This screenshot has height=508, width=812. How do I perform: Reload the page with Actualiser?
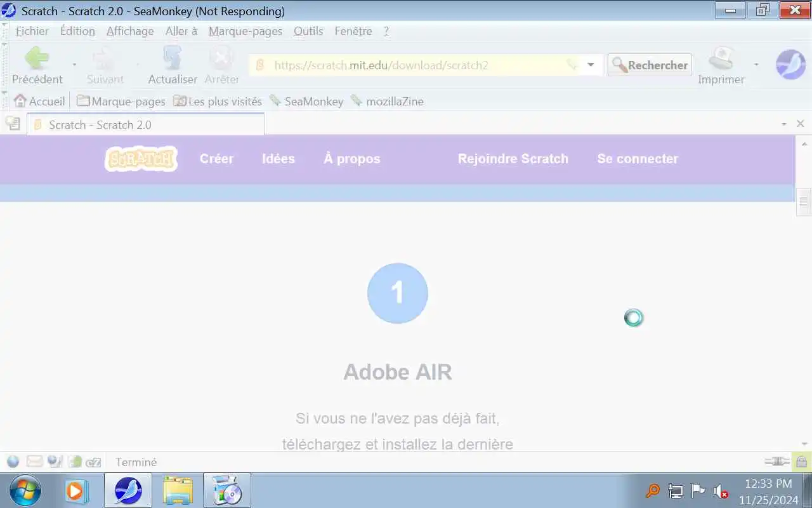pos(173,65)
